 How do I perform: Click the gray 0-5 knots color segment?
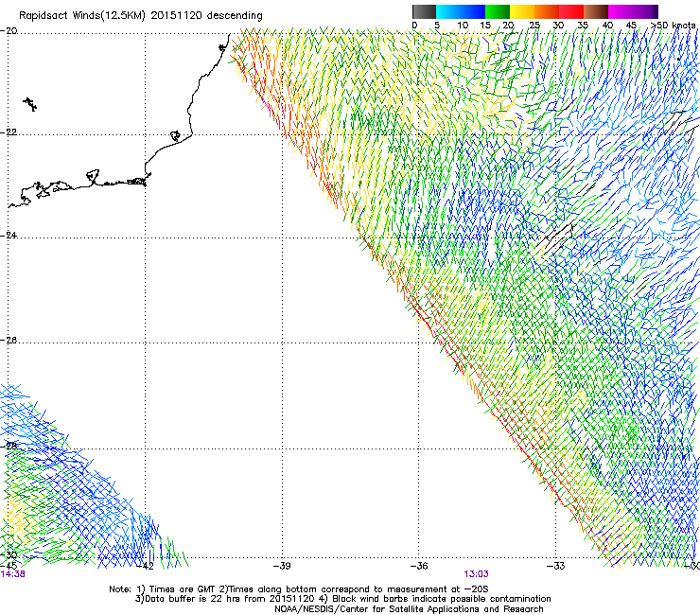click(x=424, y=11)
